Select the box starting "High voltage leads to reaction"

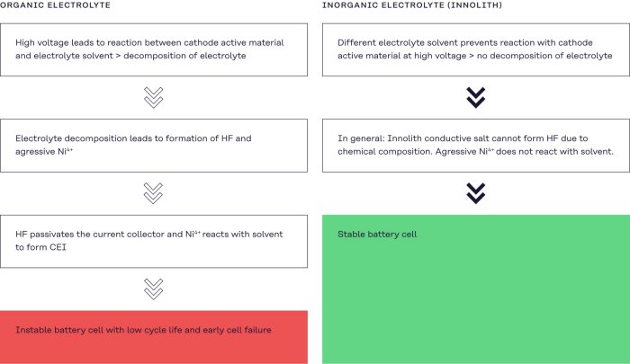154,49
